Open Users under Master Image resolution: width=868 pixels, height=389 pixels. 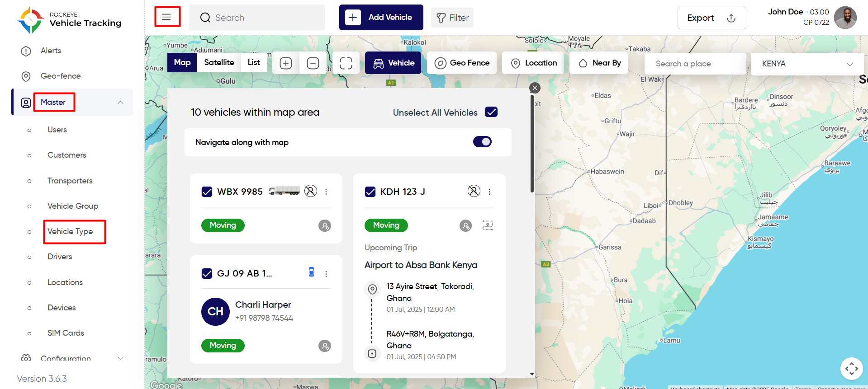(57, 130)
